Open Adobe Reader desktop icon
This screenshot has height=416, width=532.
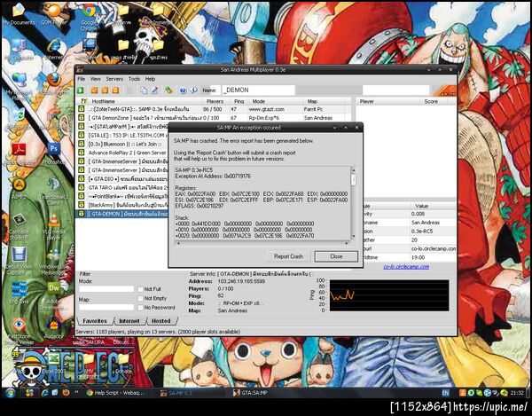point(19,153)
